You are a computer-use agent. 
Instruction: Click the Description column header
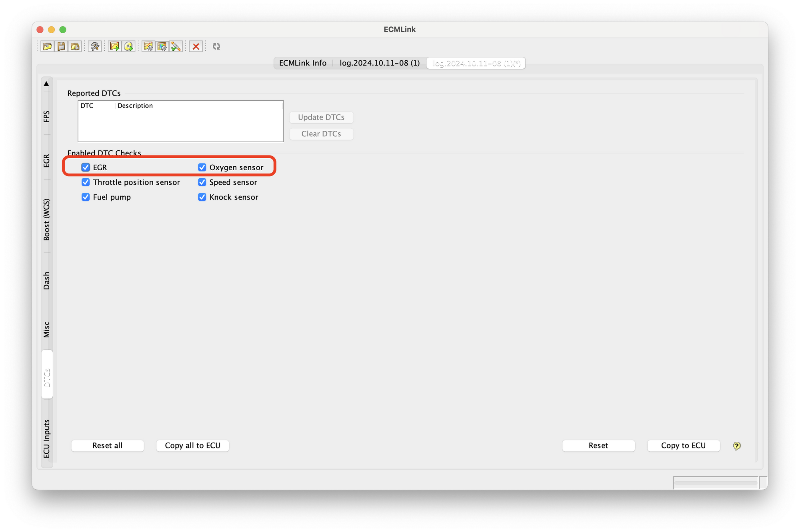pyautogui.click(x=199, y=106)
